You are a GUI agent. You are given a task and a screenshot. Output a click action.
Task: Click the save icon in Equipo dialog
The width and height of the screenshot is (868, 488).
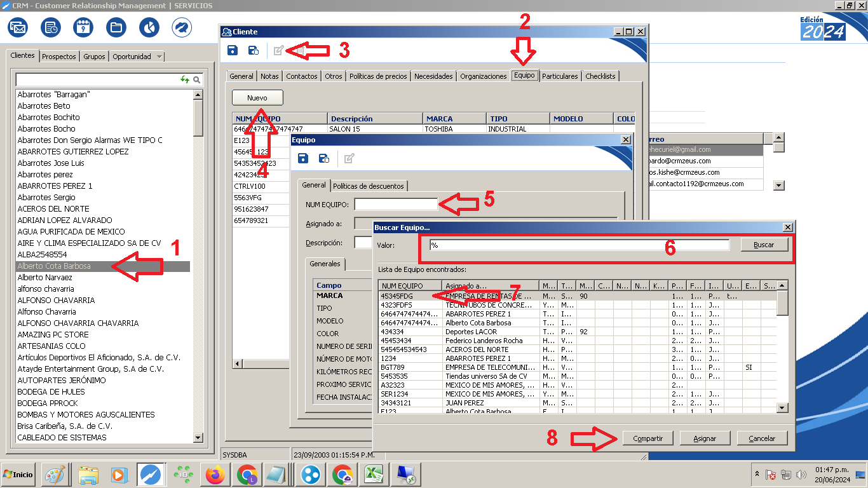tap(303, 158)
